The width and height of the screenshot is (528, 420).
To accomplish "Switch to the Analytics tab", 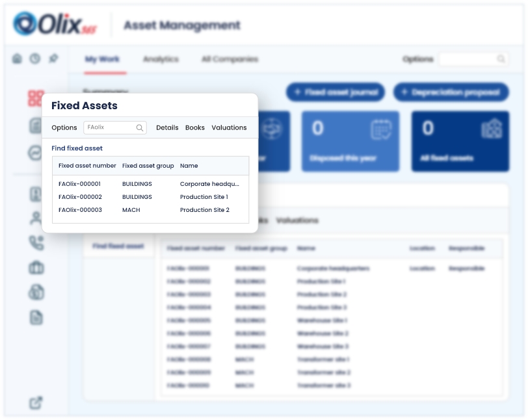I will (161, 59).
